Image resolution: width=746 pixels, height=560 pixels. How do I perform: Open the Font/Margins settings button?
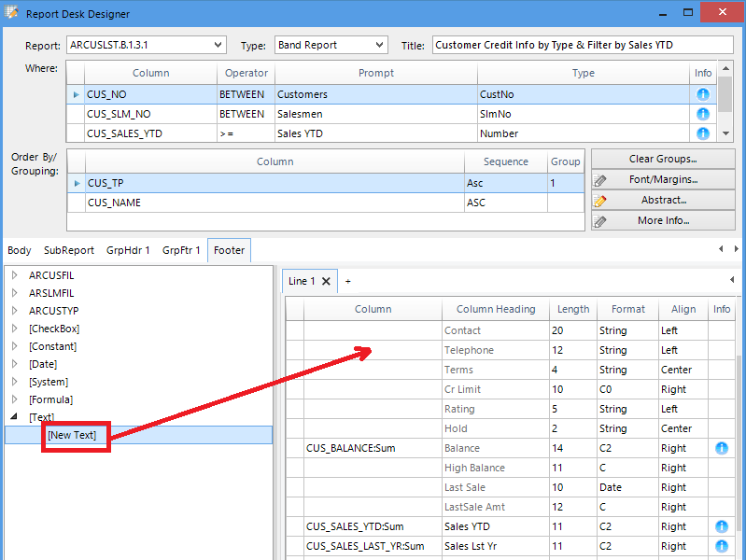(x=663, y=180)
